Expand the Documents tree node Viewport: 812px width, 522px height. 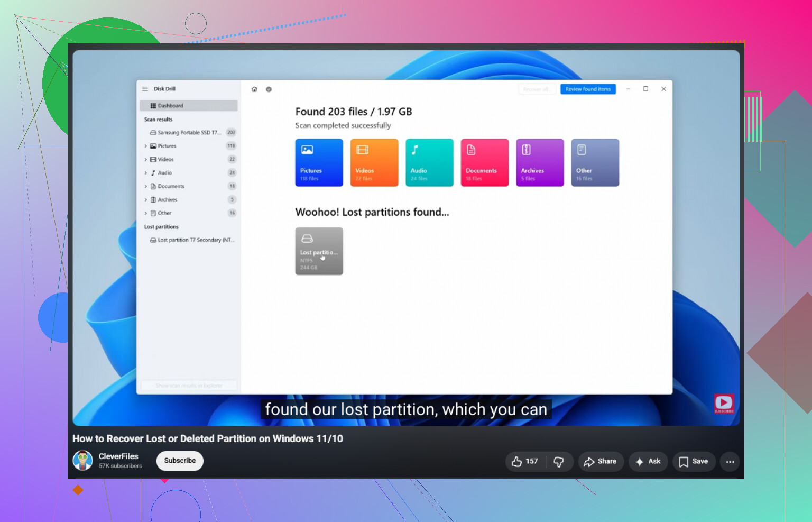click(146, 186)
